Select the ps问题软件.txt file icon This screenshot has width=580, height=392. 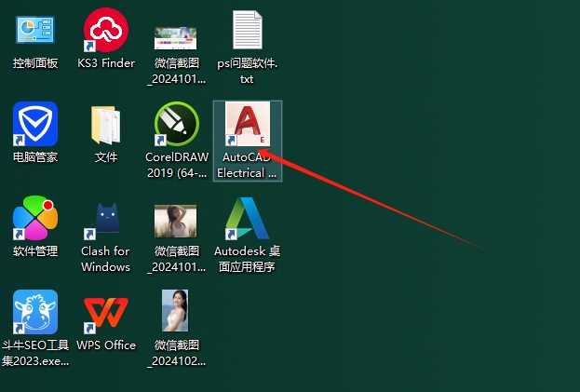coord(248,30)
